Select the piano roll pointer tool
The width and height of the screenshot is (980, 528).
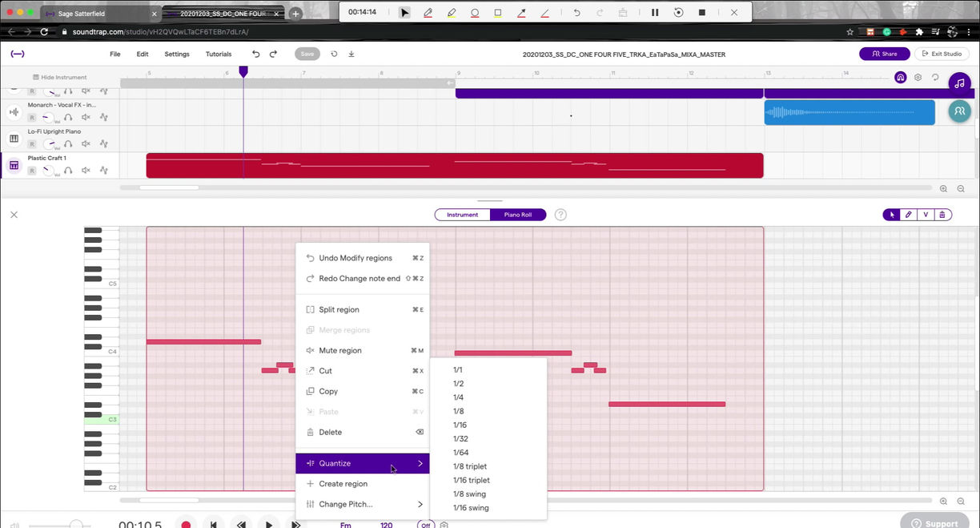point(891,215)
